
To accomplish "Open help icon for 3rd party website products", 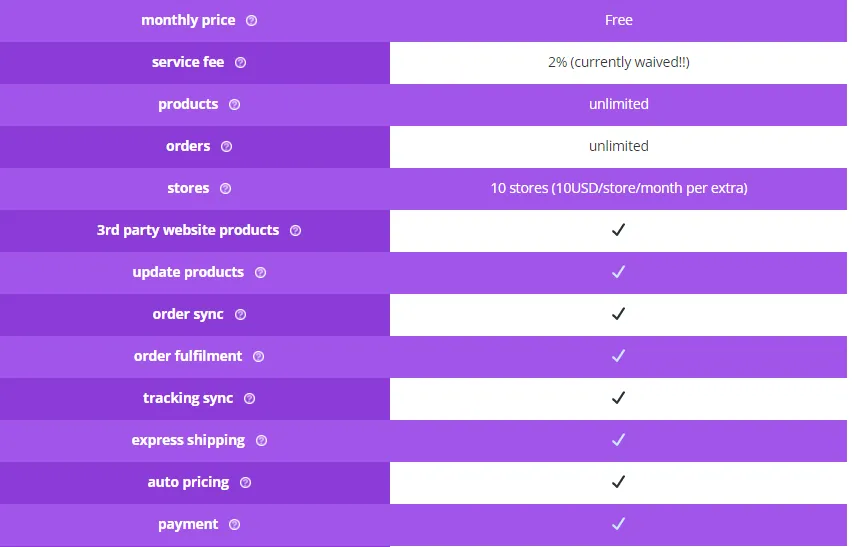I will click(295, 230).
